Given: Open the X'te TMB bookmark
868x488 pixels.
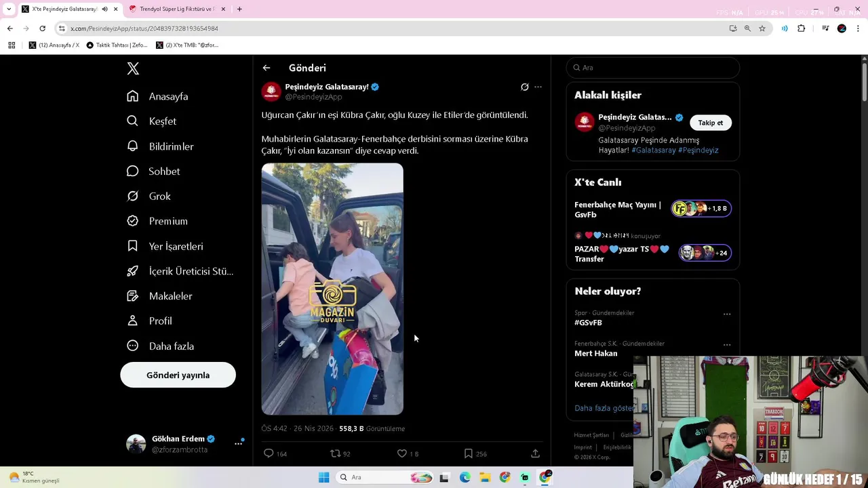Looking at the screenshot, I should [x=187, y=45].
